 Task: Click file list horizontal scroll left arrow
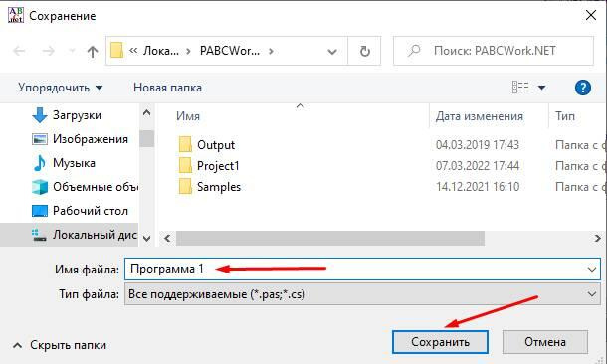167,239
